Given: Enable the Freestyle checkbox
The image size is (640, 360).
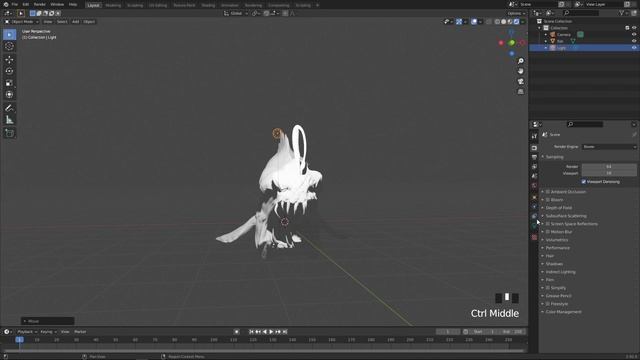Looking at the screenshot, I should tap(548, 304).
